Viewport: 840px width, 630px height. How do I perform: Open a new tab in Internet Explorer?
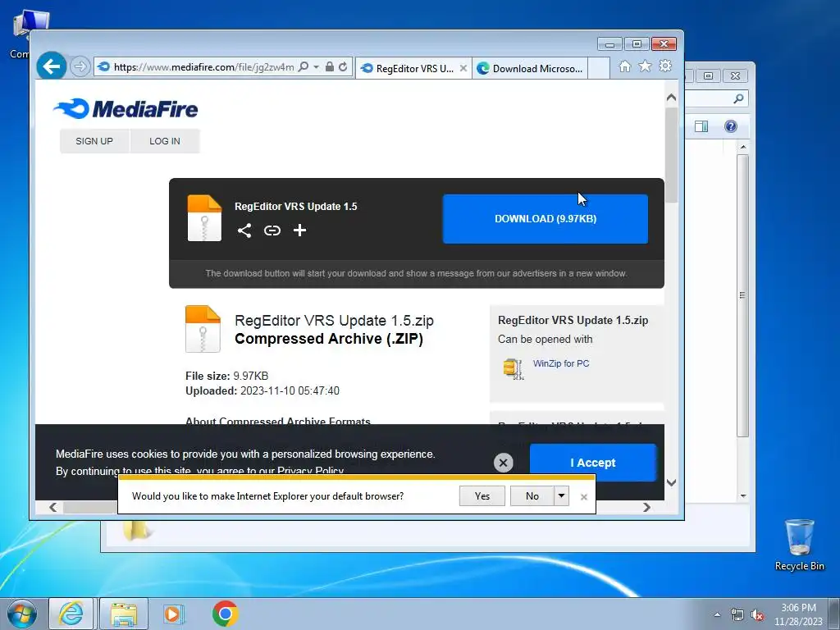(x=599, y=69)
